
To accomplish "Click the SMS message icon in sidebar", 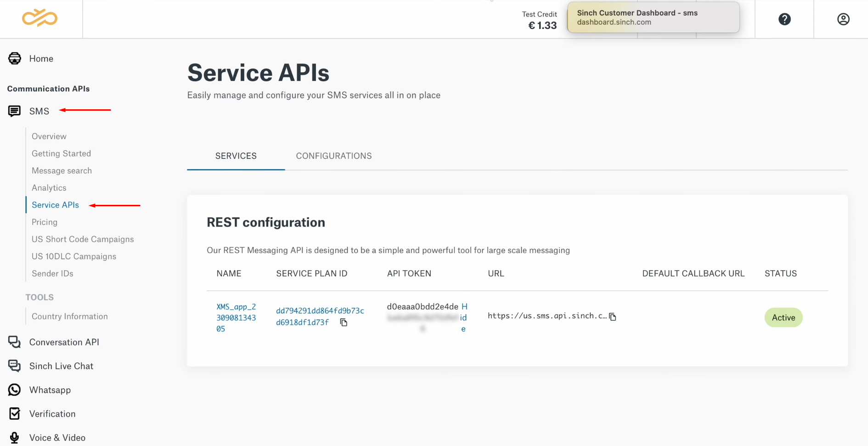I will click(15, 111).
